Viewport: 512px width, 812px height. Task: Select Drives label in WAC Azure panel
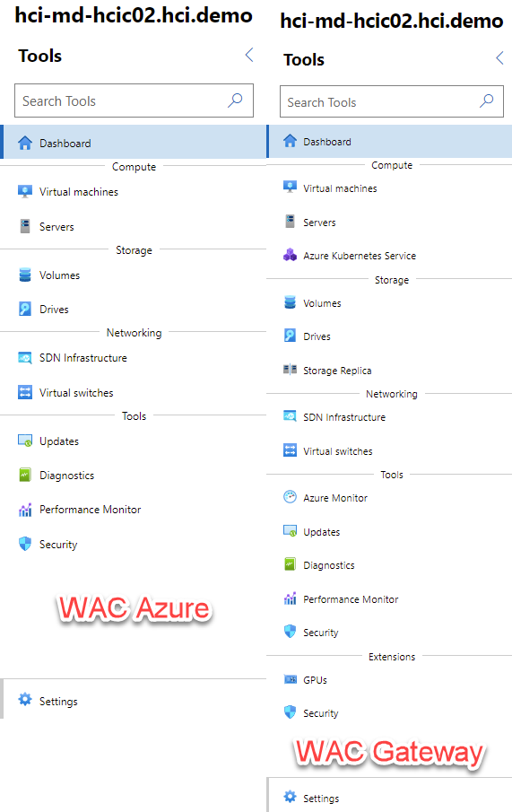54,310
